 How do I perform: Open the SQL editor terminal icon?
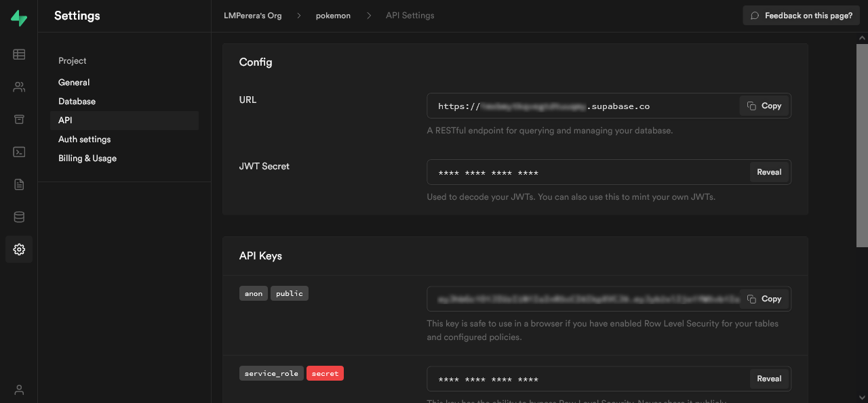[19, 152]
